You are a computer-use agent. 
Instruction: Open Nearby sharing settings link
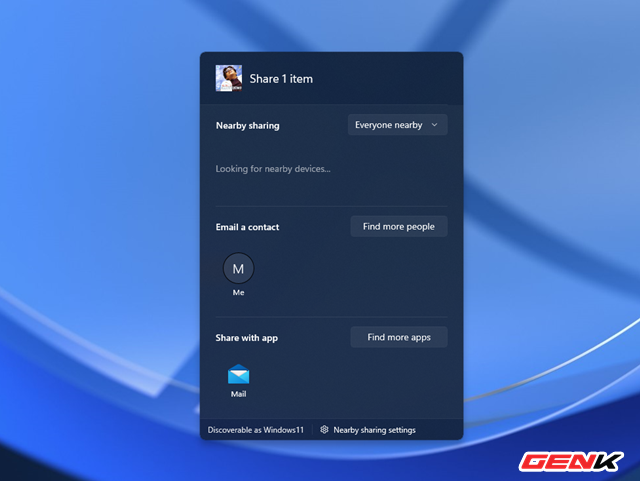(374, 430)
